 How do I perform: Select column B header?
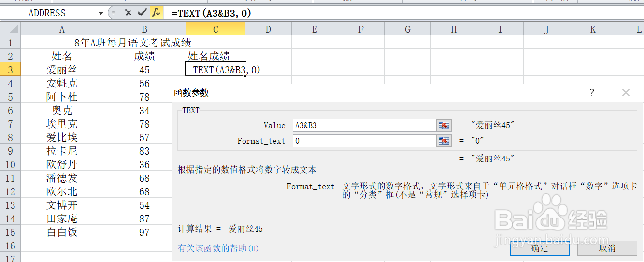click(x=144, y=29)
